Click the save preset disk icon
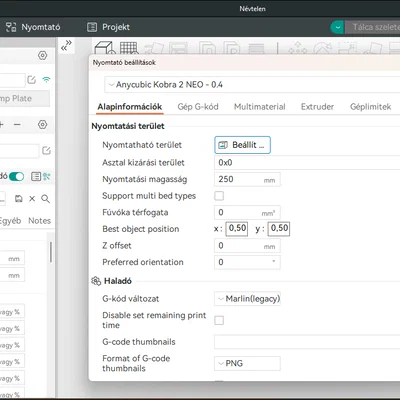This screenshot has width=400, height=400. click(x=19, y=199)
